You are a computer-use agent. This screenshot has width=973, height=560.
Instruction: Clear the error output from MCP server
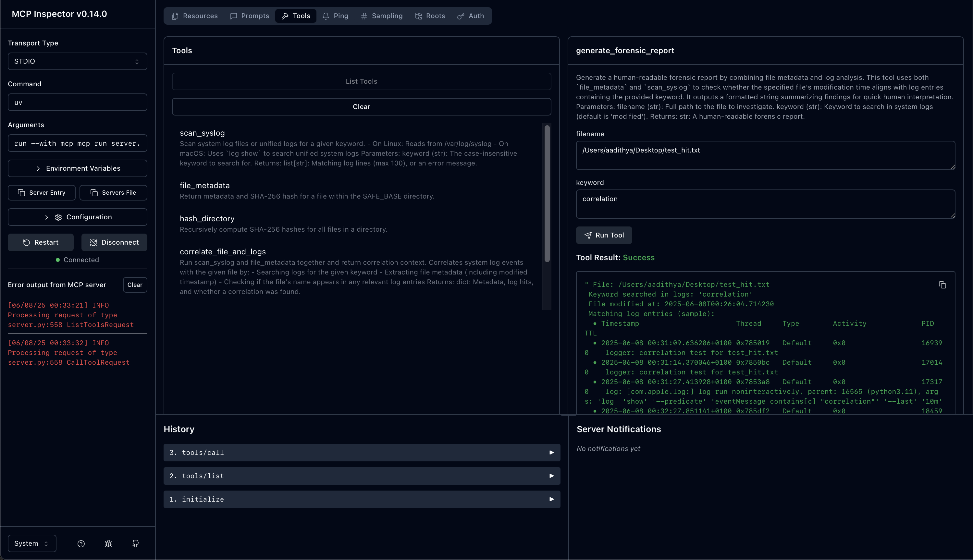tap(135, 285)
